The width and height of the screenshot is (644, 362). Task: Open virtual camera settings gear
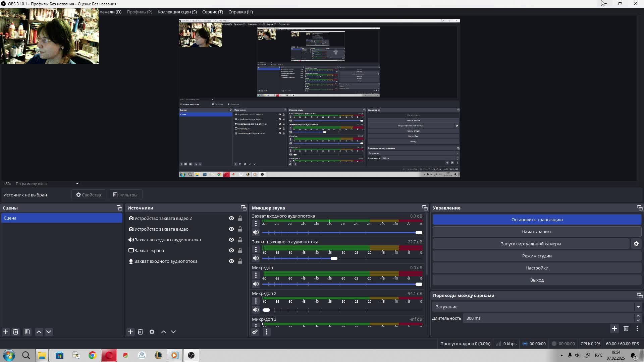tap(636, 244)
